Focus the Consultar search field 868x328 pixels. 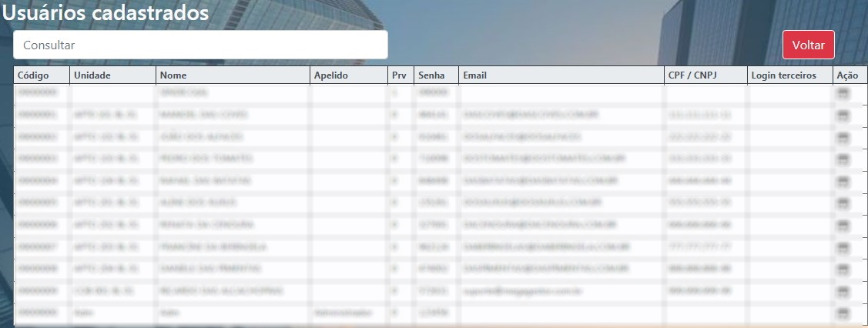tap(200, 45)
